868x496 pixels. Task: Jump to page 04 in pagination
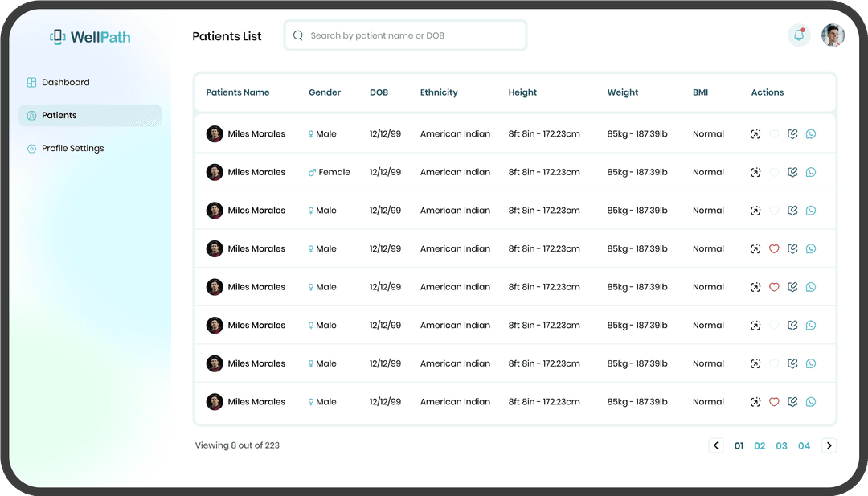click(x=804, y=445)
